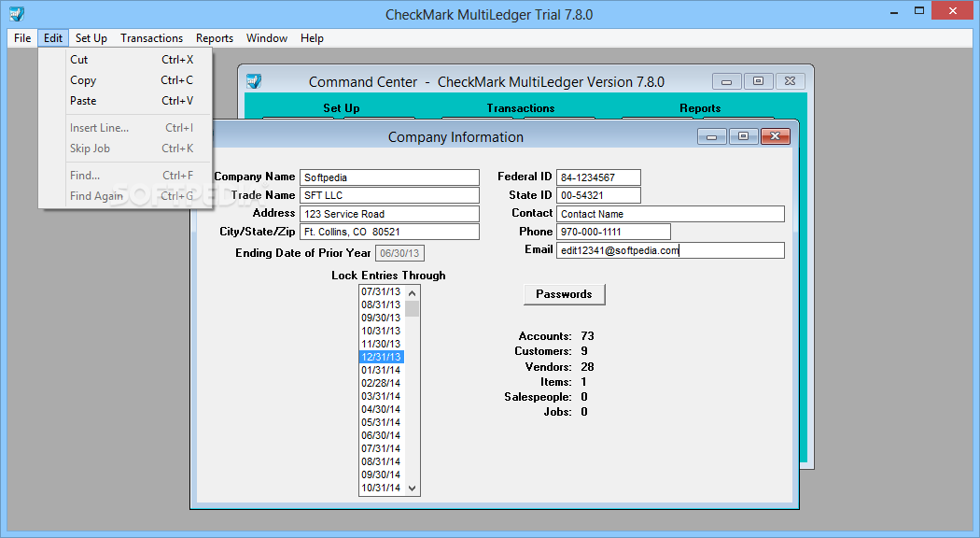Open the Reports menu
The height and width of the screenshot is (538, 980).
click(x=215, y=38)
